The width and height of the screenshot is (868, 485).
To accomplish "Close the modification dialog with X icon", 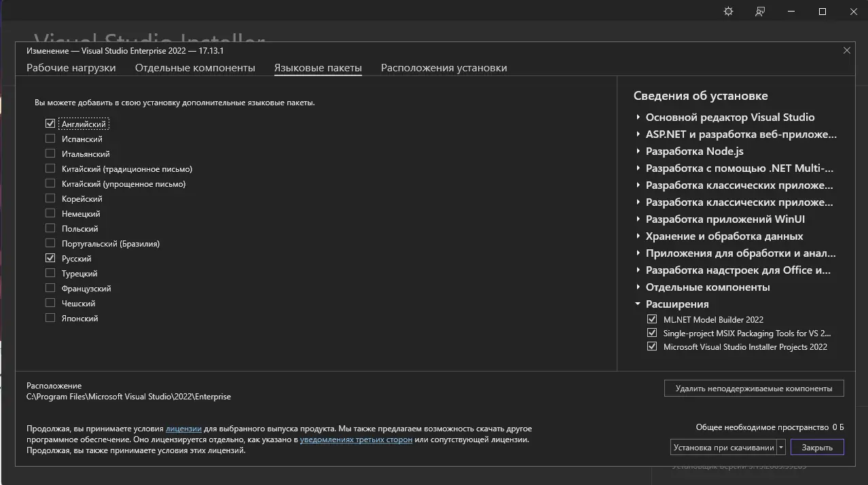I will 846,50.
